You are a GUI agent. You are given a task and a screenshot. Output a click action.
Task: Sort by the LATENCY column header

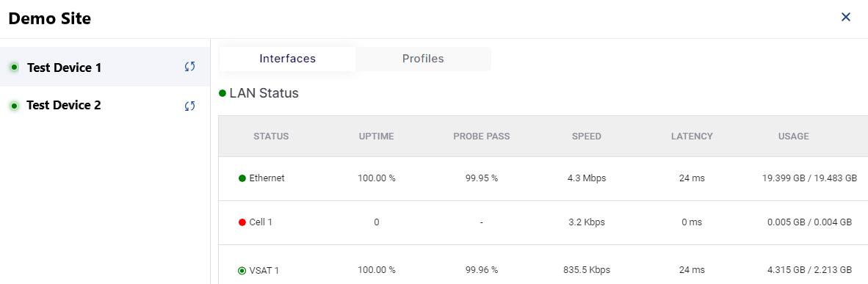tap(692, 136)
